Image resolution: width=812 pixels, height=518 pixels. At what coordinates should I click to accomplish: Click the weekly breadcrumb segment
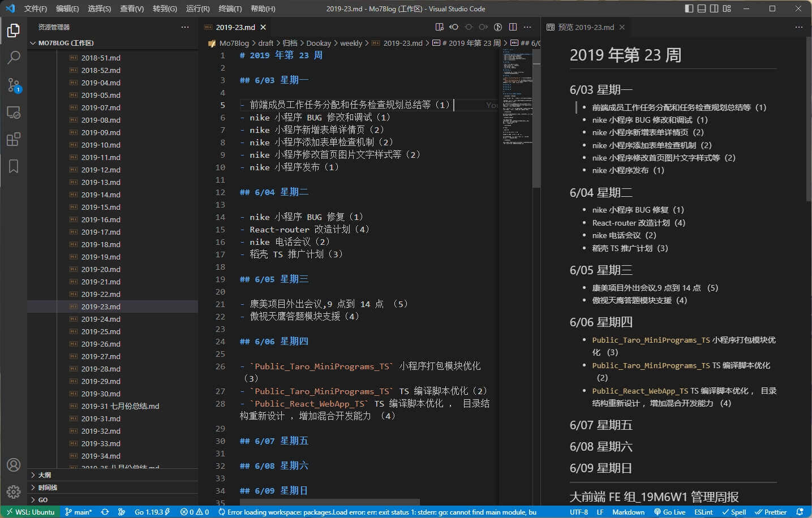tap(351, 43)
